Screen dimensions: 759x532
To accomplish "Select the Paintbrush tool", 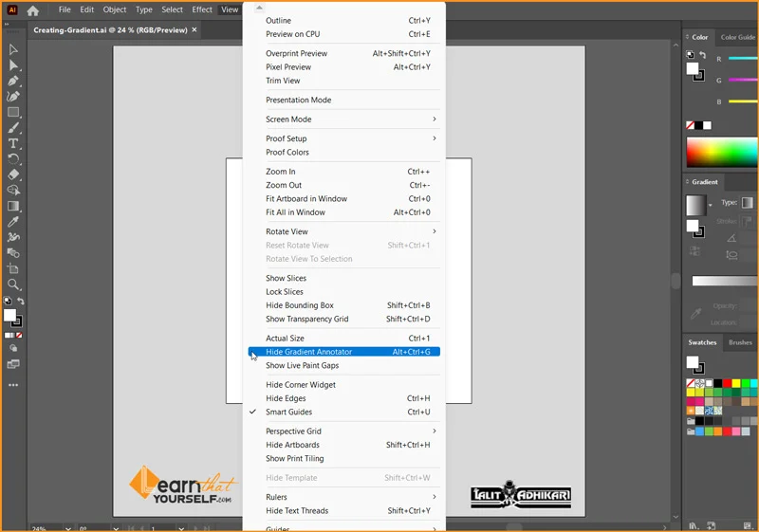I will tap(13, 127).
